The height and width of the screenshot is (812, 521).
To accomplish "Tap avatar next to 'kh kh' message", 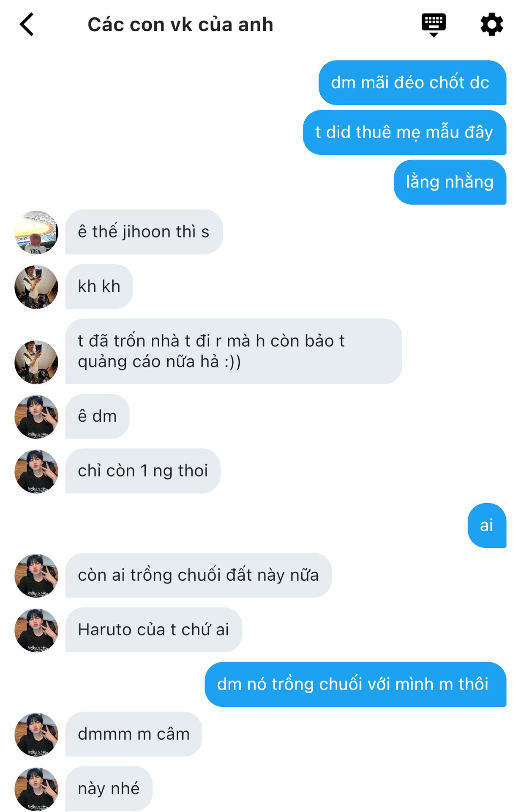I will (x=36, y=287).
